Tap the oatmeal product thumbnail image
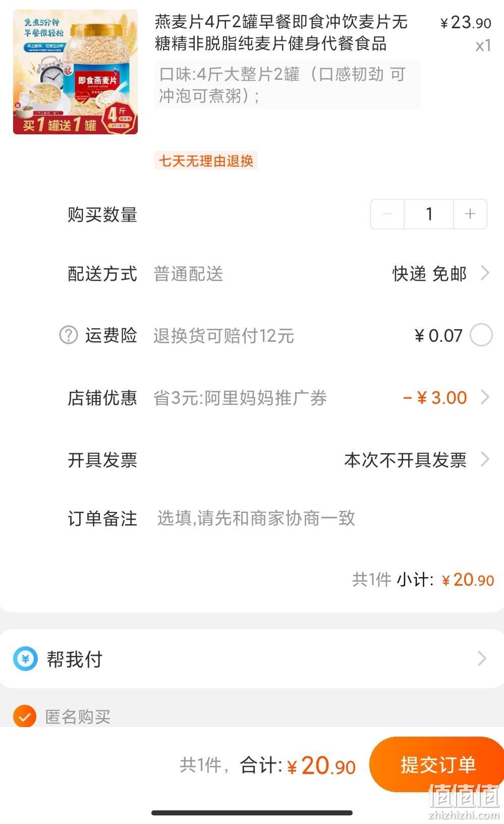504x824 pixels. [75, 72]
